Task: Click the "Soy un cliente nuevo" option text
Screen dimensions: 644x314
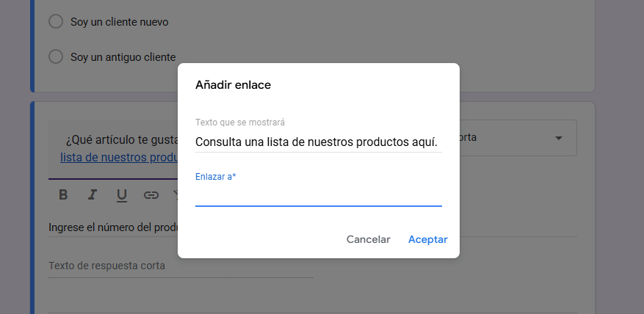Action: [119, 22]
